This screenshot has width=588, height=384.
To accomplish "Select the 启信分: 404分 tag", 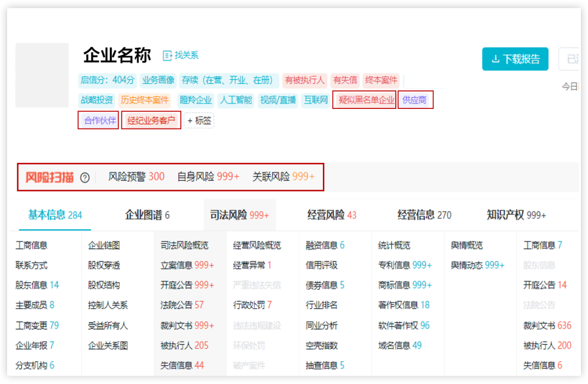I will click(x=108, y=80).
